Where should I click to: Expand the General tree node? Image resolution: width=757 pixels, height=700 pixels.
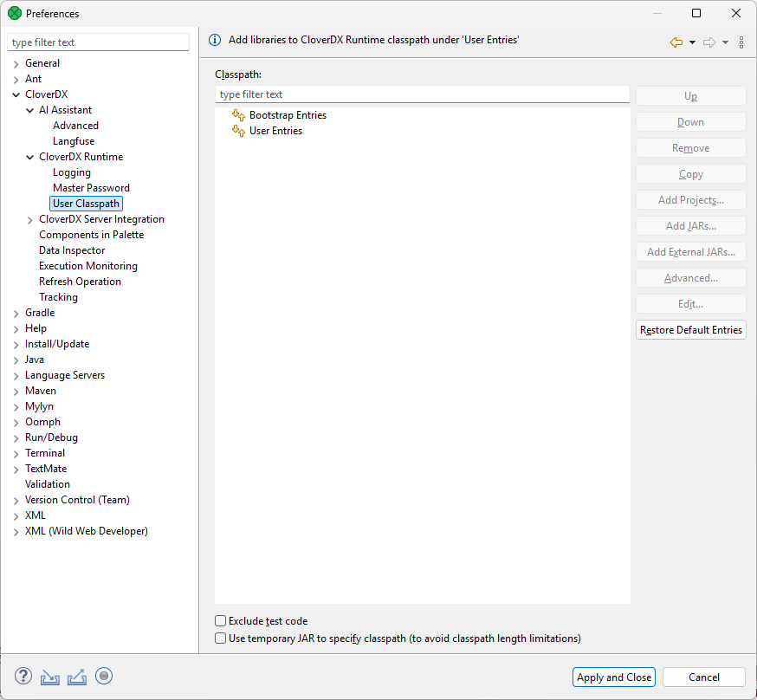(16, 64)
